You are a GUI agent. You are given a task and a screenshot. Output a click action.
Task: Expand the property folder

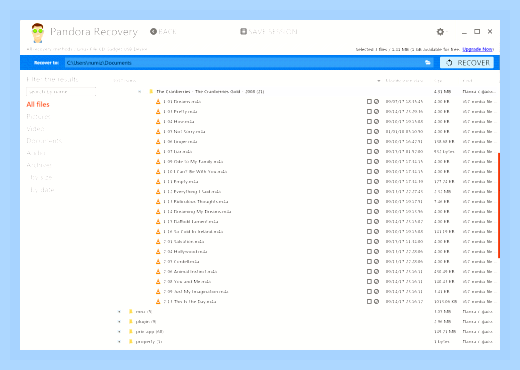pyautogui.click(x=119, y=342)
